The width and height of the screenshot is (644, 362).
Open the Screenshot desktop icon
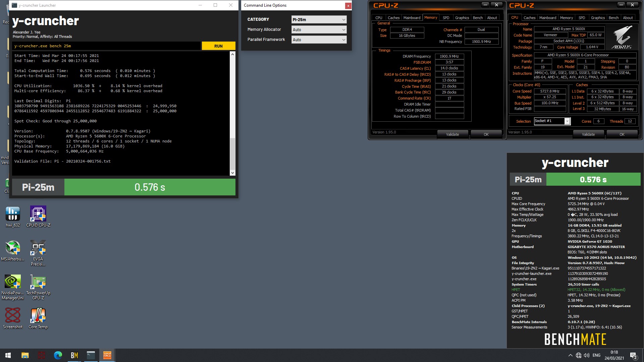pos(13,318)
